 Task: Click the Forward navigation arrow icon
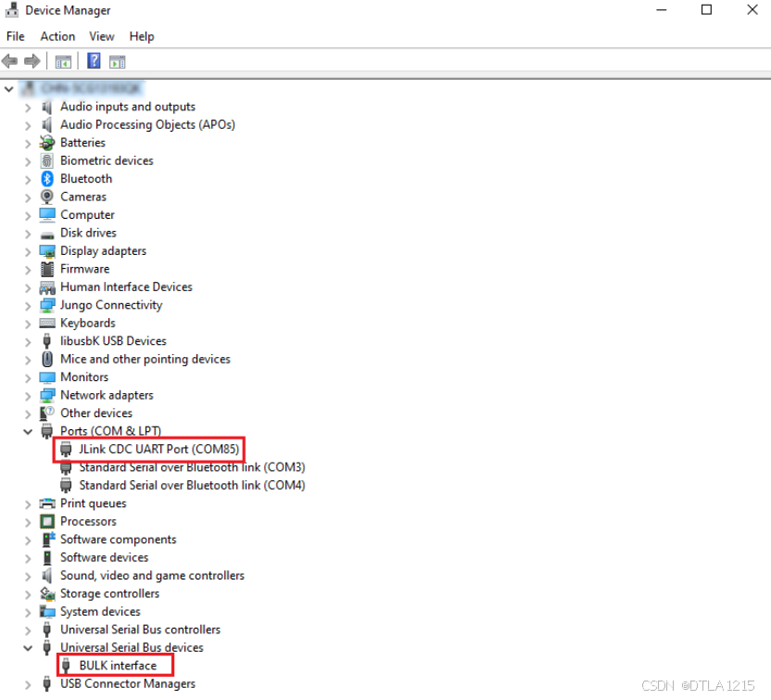click(31, 61)
